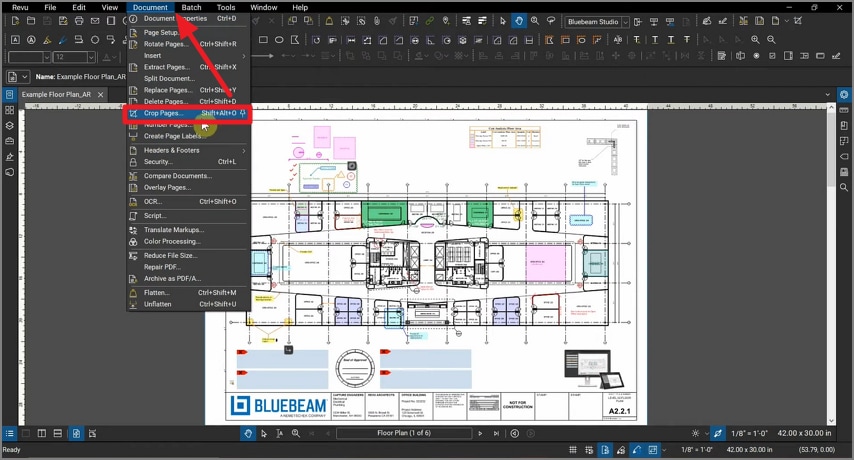Open the Tools menu
Viewport: 854px width, 460px height.
pos(226,7)
